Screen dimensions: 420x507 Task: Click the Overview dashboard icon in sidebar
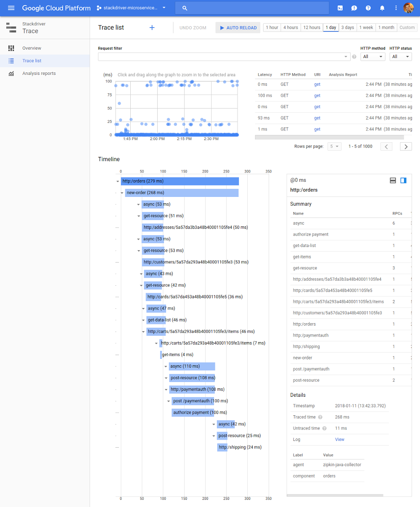pyautogui.click(x=11, y=48)
